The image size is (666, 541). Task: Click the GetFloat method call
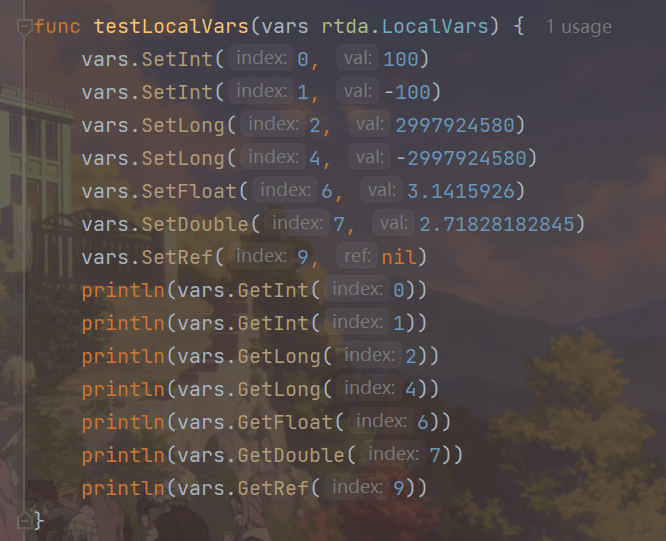[286, 422]
